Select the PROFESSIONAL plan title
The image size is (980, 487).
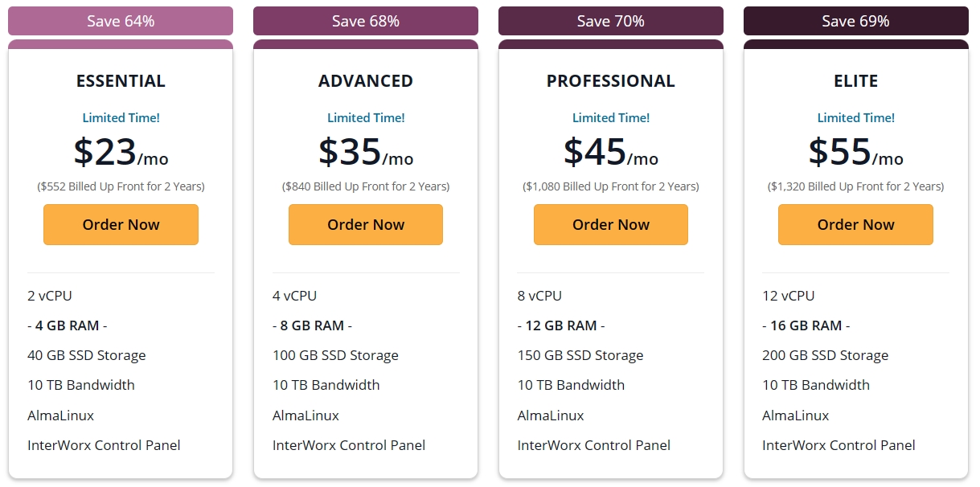(x=611, y=81)
